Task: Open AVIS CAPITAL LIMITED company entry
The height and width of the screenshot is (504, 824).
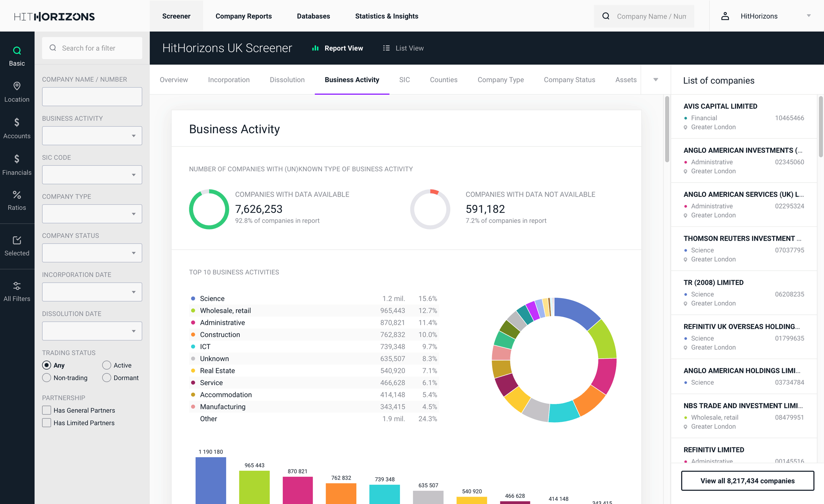Action: click(x=720, y=106)
